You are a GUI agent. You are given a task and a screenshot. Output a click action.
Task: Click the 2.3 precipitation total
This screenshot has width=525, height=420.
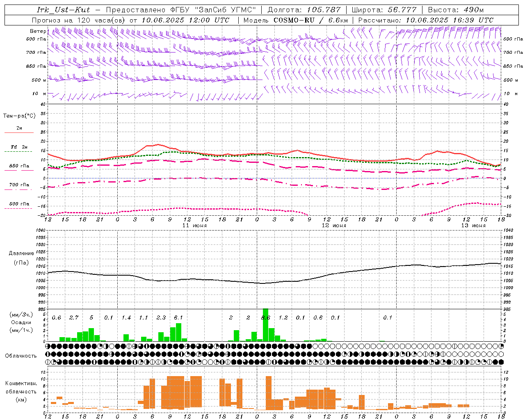tap(161, 317)
